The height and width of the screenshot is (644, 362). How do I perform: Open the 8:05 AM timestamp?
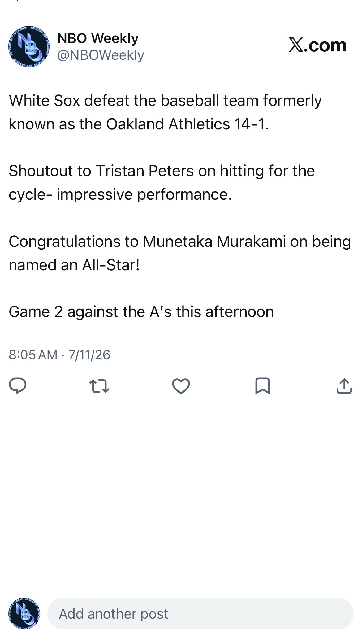(x=33, y=355)
